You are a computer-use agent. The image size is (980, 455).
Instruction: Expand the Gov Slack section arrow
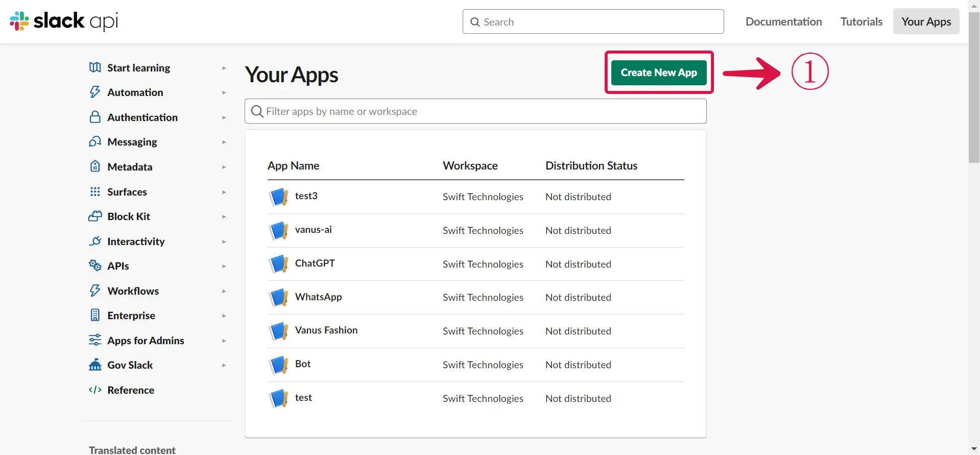224,365
